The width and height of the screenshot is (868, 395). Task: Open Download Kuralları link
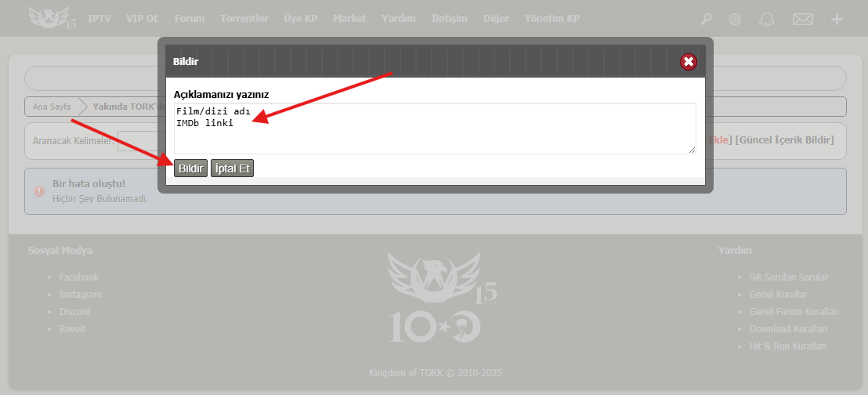pos(788,328)
